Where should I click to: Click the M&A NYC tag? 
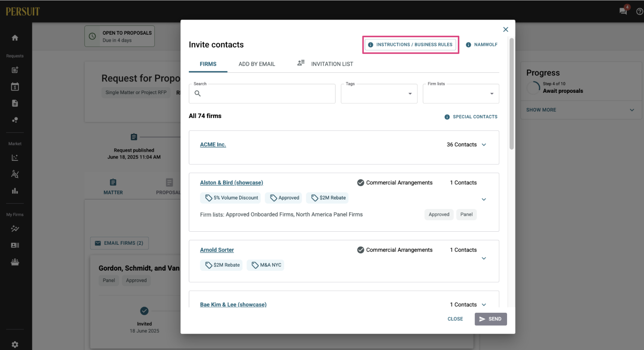coord(265,265)
